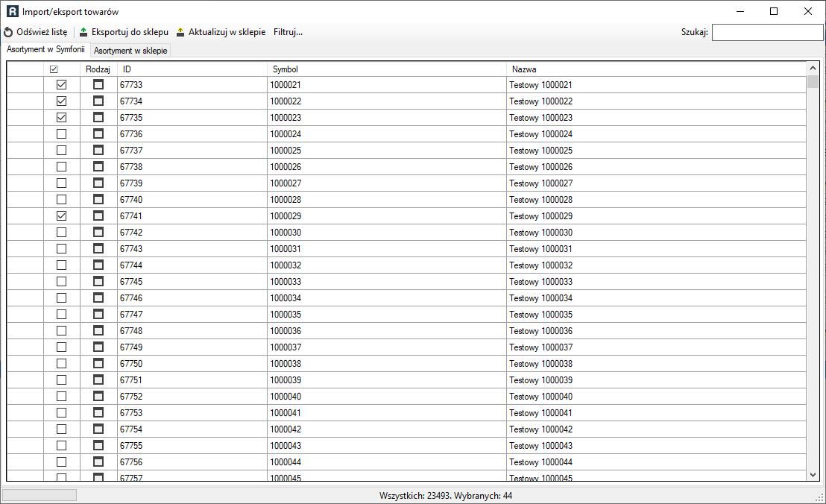Click Rodzaj icon in row 67734

click(98, 101)
